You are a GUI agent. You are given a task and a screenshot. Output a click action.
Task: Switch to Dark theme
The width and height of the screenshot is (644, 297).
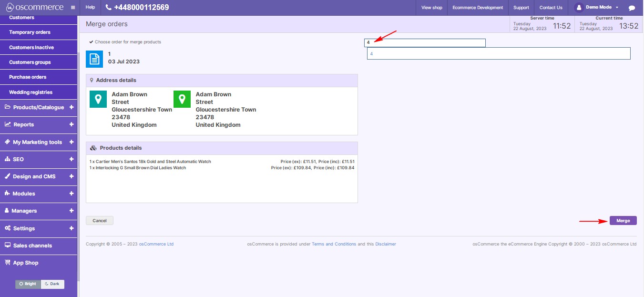[x=52, y=284]
